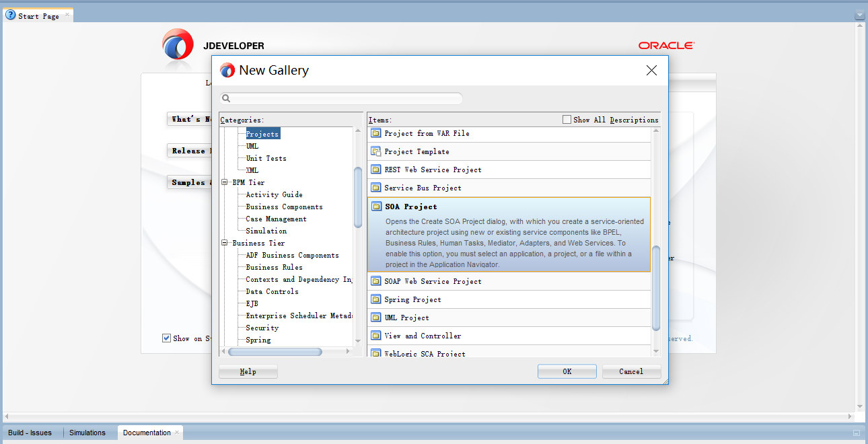Click the New Gallery dialog logo icon
The width and height of the screenshot is (868, 444).
click(x=227, y=70)
